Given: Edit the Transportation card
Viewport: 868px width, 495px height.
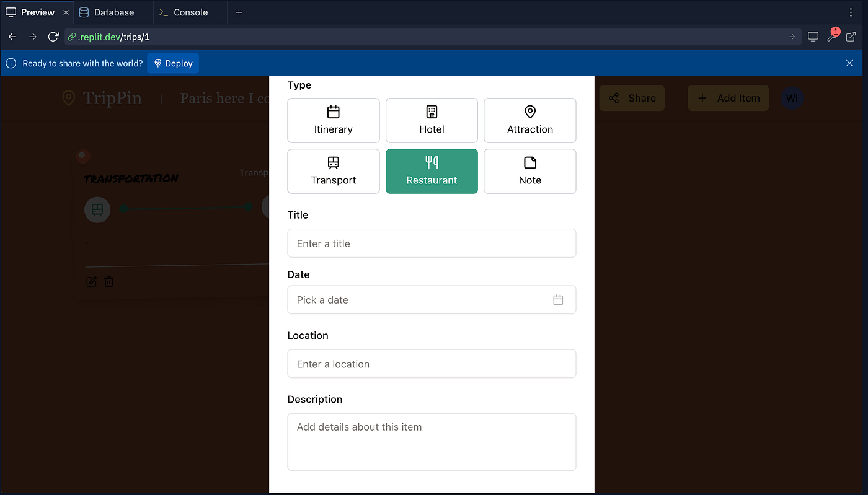Looking at the screenshot, I should [91, 282].
